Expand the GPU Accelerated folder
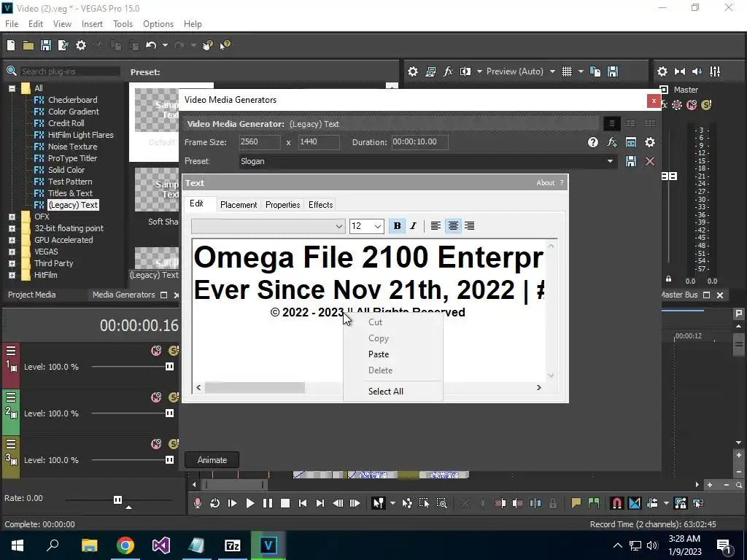 point(12,240)
